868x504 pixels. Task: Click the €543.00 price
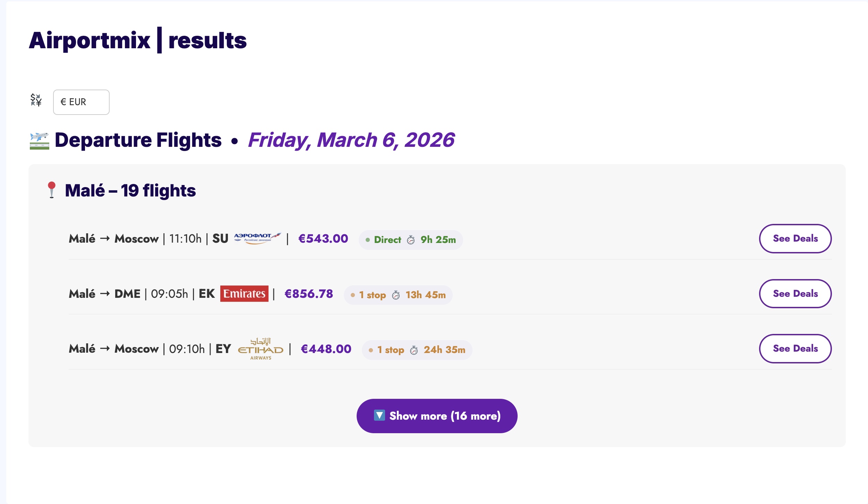coord(323,239)
